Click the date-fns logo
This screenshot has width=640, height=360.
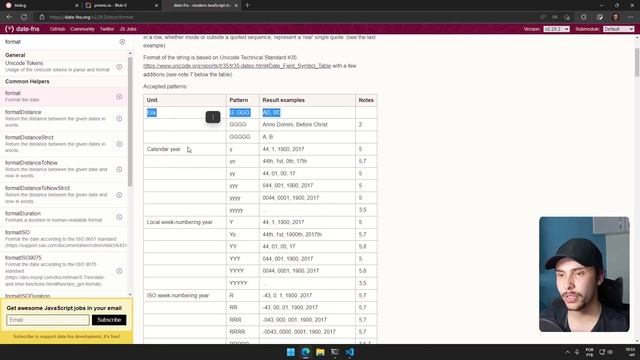(x=22, y=29)
